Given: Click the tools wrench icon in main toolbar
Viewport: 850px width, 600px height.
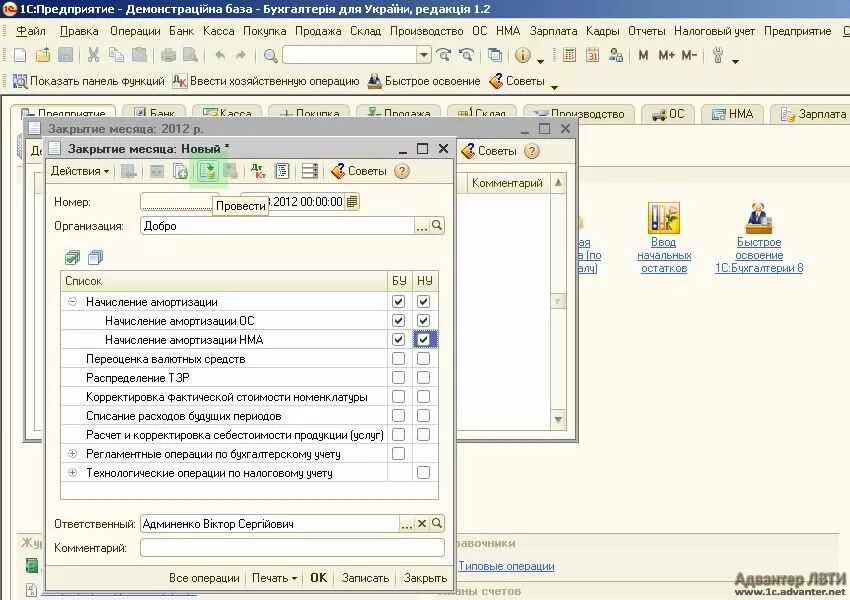Looking at the screenshot, I should click(x=718, y=55).
